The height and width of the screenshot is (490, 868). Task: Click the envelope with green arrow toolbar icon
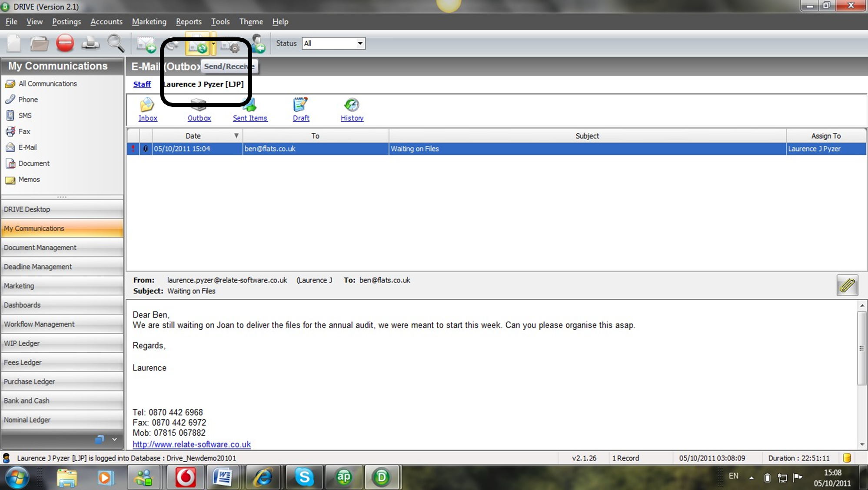coord(146,44)
